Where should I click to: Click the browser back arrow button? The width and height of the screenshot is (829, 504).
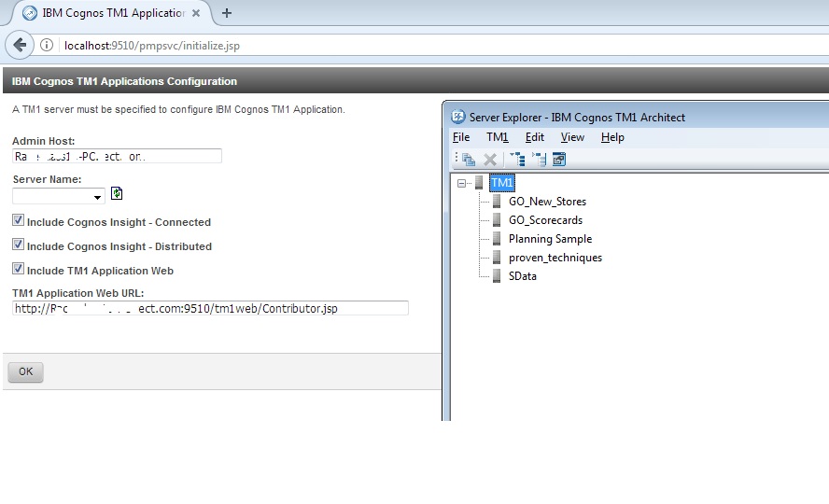coord(20,45)
